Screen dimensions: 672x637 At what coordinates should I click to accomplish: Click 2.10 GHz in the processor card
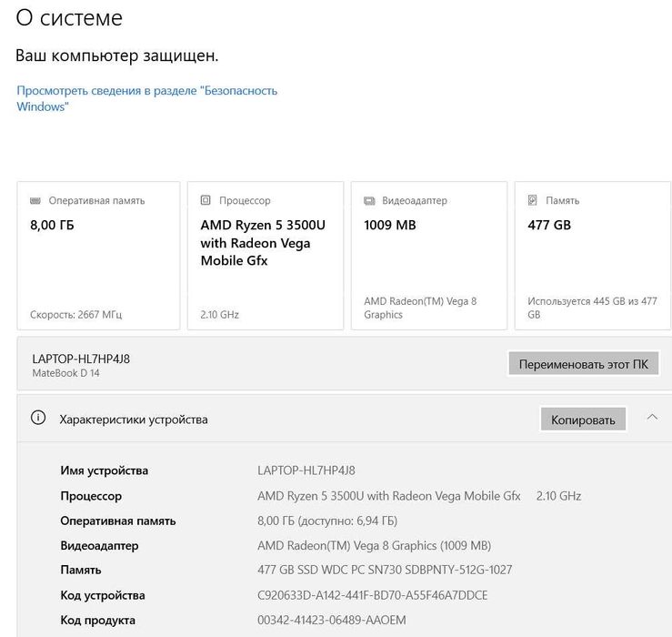[219, 315]
